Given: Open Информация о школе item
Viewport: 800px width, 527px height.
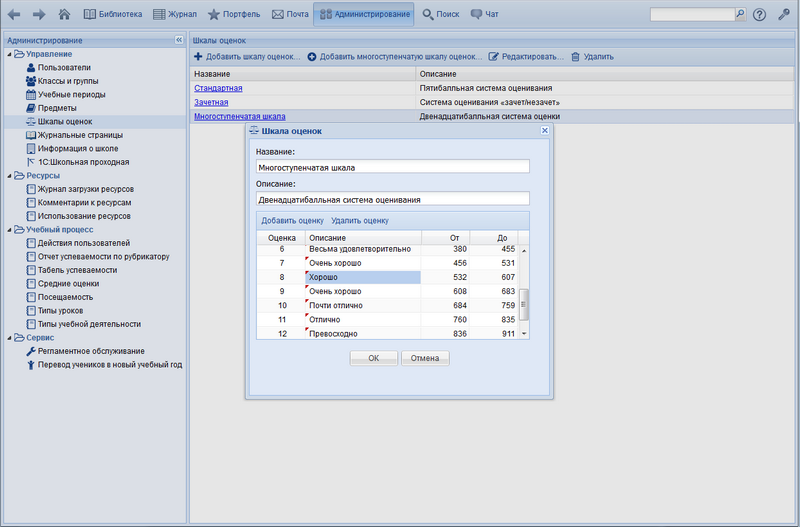Looking at the screenshot, I should [x=78, y=148].
